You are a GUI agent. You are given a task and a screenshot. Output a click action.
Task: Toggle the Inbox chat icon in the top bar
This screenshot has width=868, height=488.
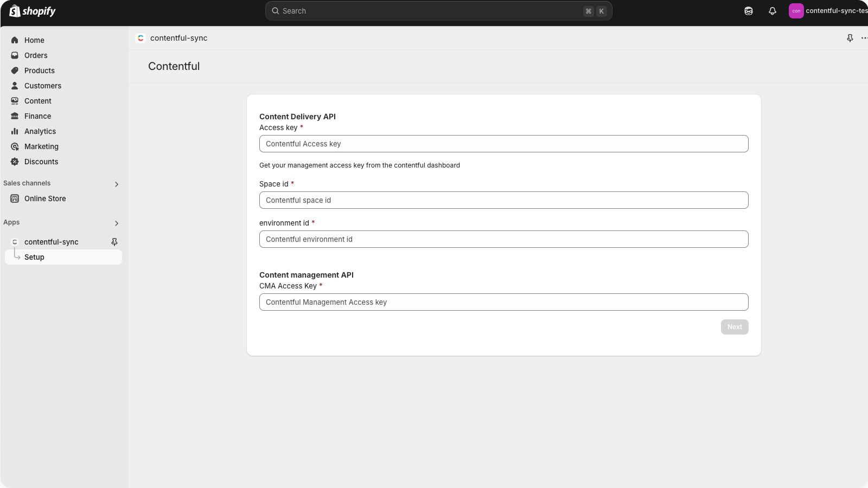tap(748, 11)
